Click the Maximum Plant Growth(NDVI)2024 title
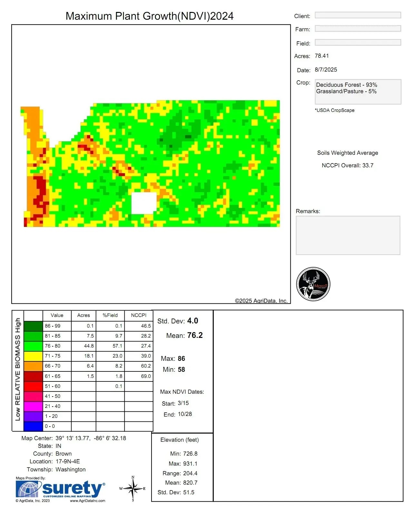The height and width of the screenshot is (532, 411). pos(149,16)
